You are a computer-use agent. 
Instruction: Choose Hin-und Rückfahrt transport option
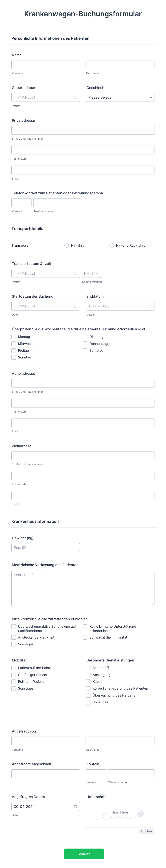(x=112, y=245)
